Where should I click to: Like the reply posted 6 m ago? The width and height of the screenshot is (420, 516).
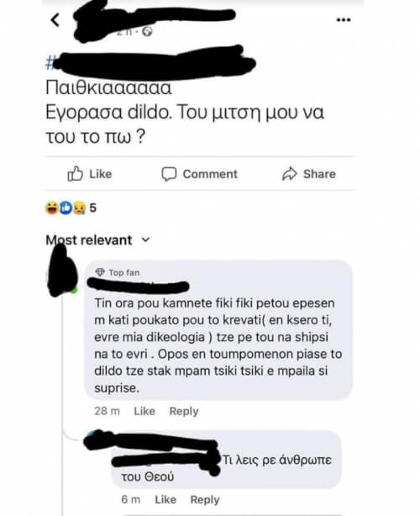coord(165,499)
